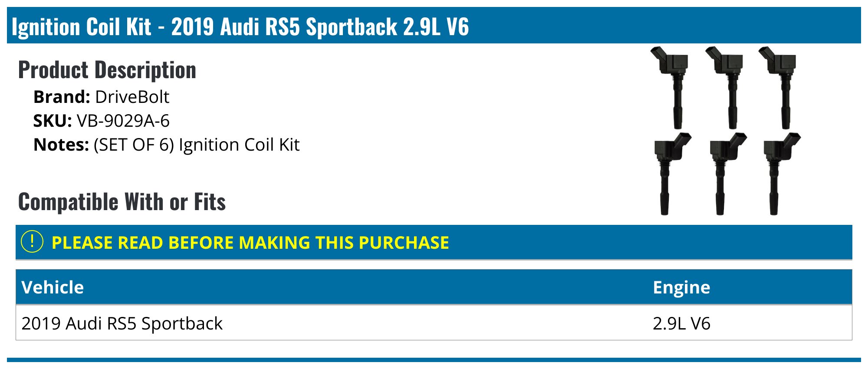The width and height of the screenshot is (868, 369).
Task: Click the Notes label
Action: click(x=61, y=145)
